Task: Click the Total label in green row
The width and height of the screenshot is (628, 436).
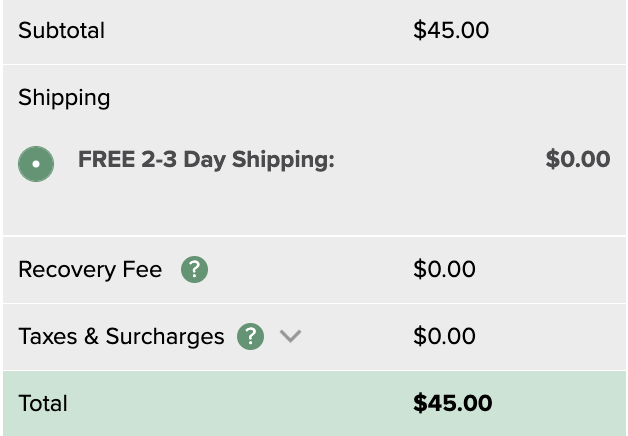Action: tap(43, 403)
